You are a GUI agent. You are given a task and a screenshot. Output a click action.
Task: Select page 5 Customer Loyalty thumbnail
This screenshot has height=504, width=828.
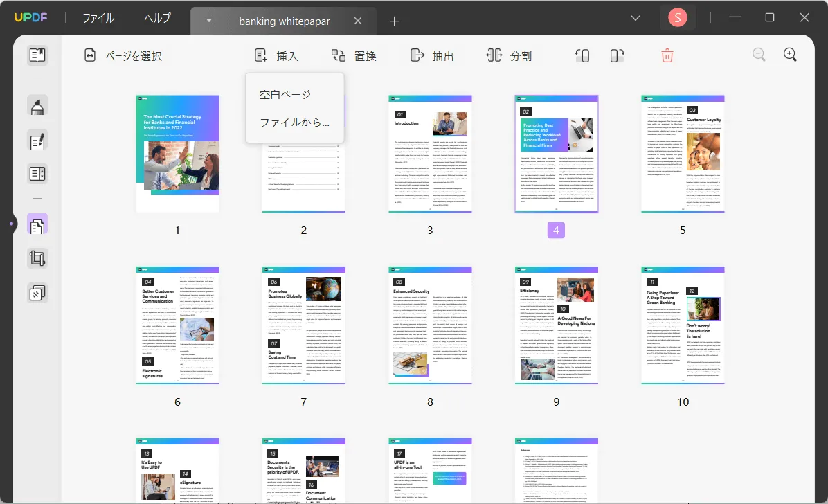683,154
